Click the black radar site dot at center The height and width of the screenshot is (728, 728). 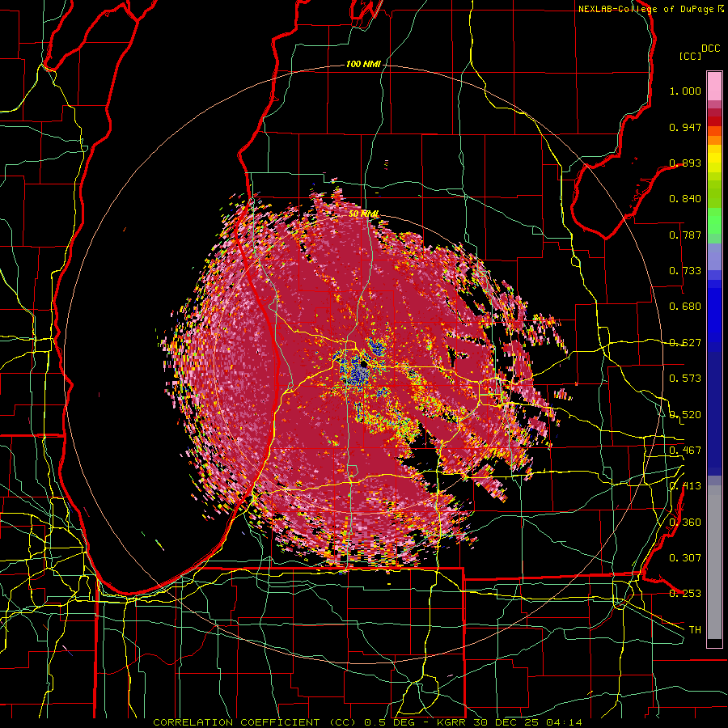363,366
